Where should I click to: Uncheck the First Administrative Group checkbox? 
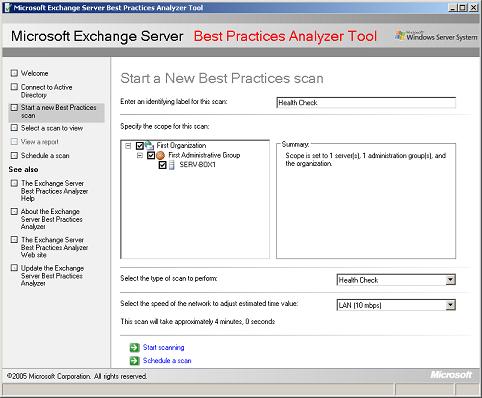151,155
